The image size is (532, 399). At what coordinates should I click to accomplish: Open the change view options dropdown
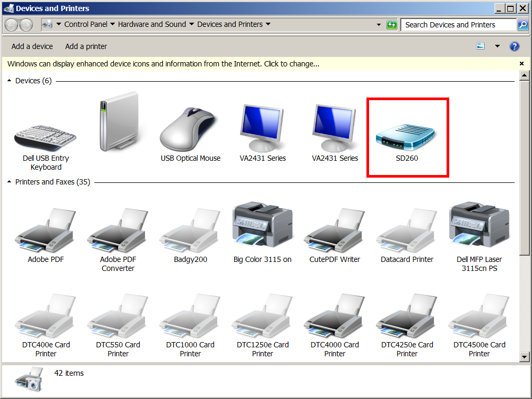(x=497, y=46)
